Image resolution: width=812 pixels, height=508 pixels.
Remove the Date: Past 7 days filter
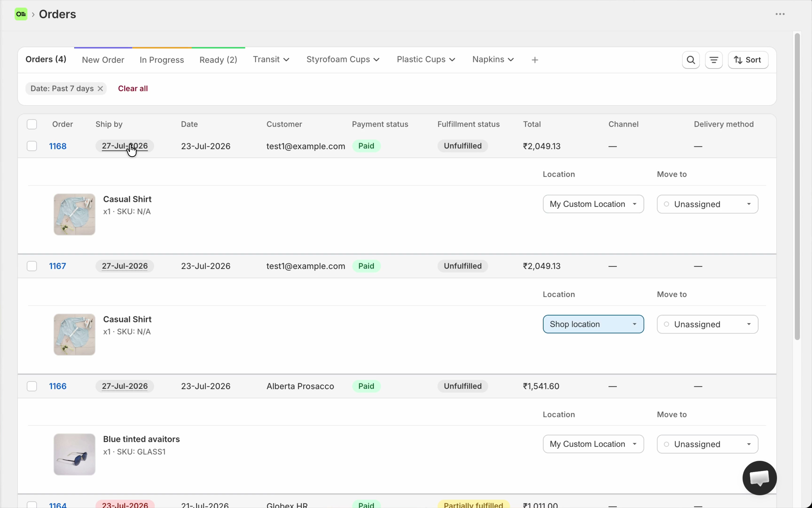(100, 89)
